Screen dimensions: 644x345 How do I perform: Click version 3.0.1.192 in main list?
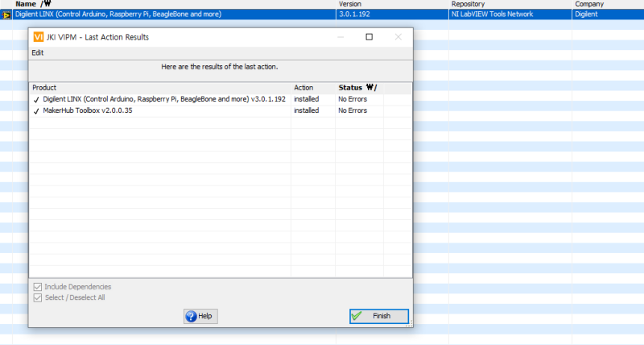point(354,15)
